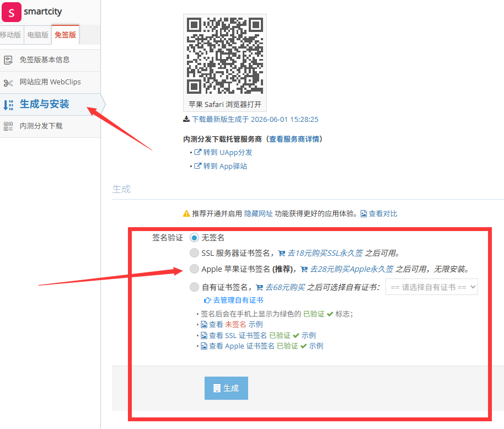This screenshot has height=429, width=504.
Task: Click the 生成 section heading
Action: [121, 189]
